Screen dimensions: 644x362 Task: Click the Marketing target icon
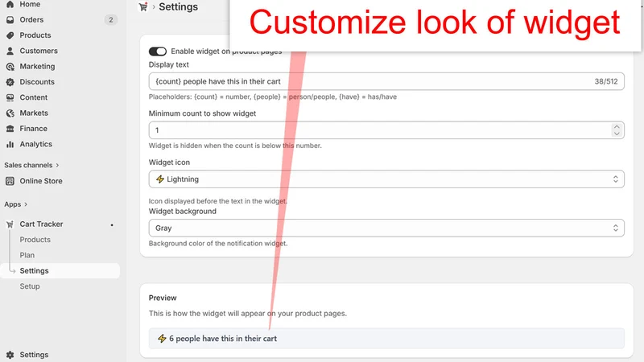click(x=10, y=67)
